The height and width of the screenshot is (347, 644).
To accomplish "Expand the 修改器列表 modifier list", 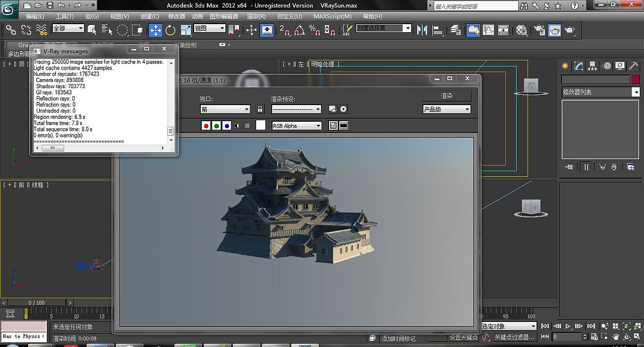I will pyautogui.click(x=636, y=92).
